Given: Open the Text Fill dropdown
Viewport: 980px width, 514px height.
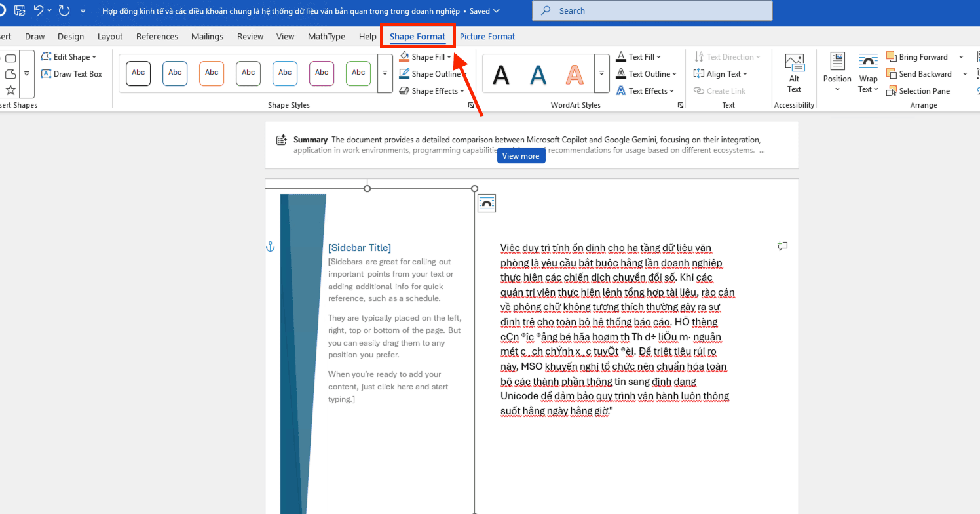Looking at the screenshot, I should [639, 57].
